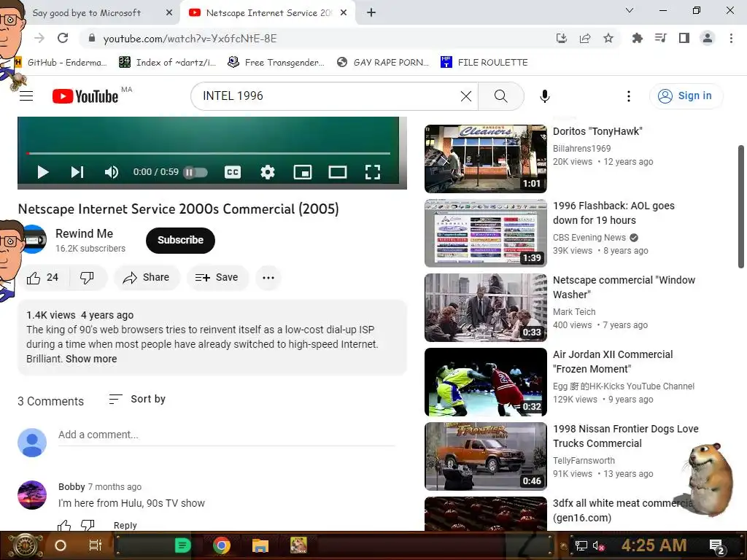
Task: Like the video thumbs up
Action: click(x=42, y=278)
